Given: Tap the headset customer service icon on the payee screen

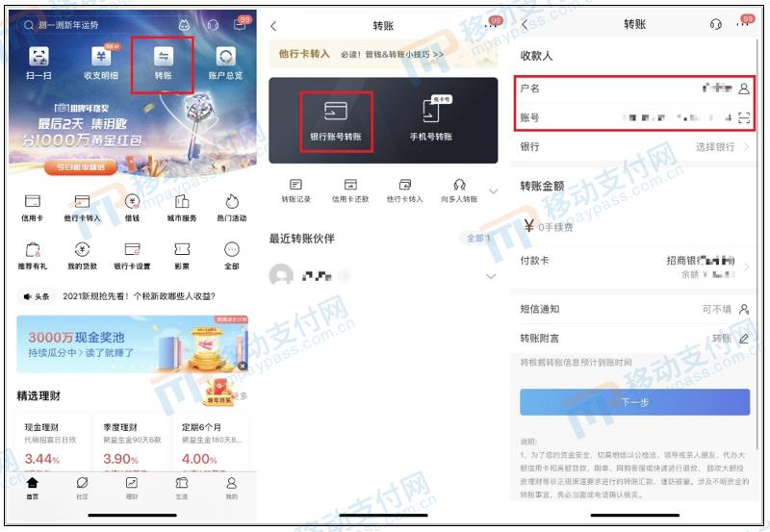Looking at the screenshot, I should pyautogui.click(x=716, y=24).
